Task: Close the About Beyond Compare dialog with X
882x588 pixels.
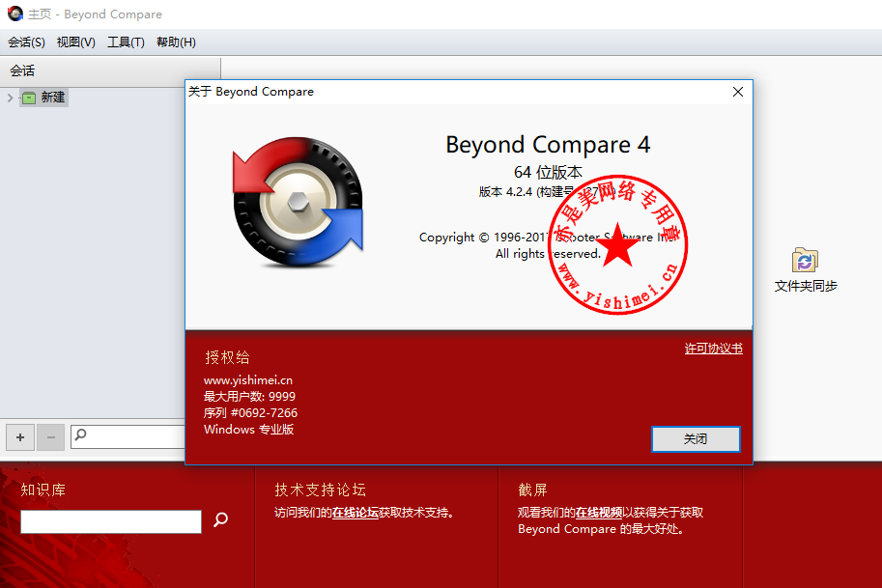Action: 738,92
